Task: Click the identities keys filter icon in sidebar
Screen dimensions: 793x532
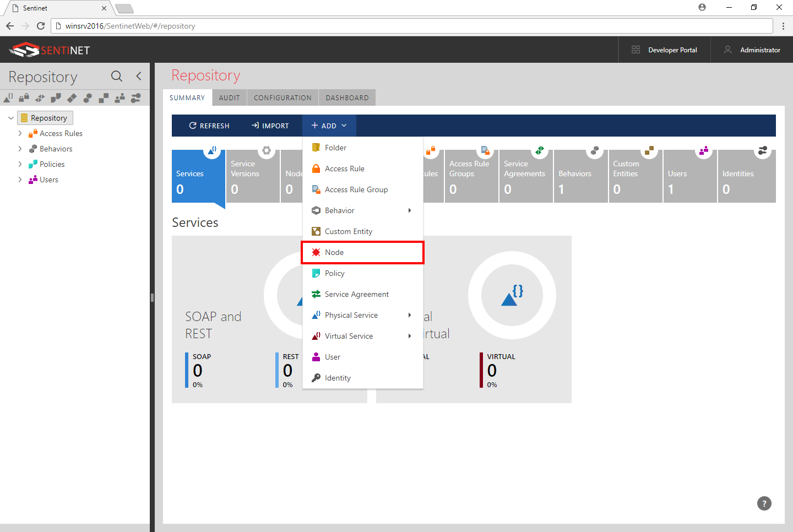Action: pyautogui.click(x=135, y=98)
